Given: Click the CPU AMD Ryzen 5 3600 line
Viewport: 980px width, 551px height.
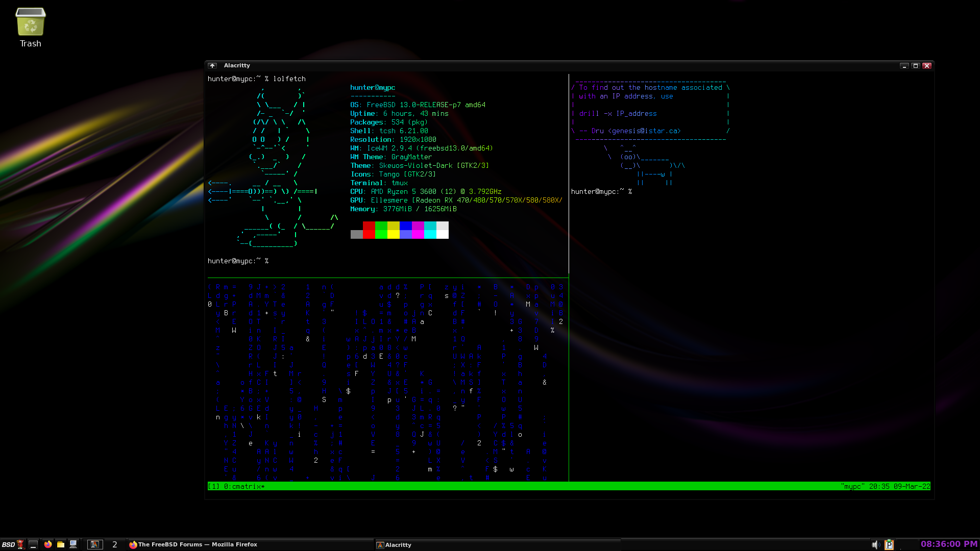Looking at the screenshot, I should 426,191.
